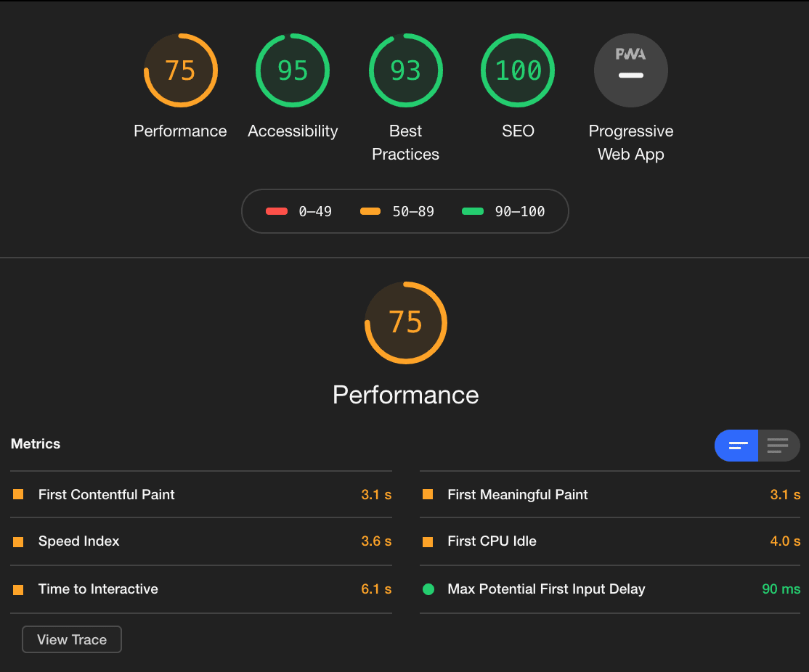Switch metrics to expanded description view
The height and width of the screenshot is (672, 809).
pyautogui.click(x=778, y=446)
